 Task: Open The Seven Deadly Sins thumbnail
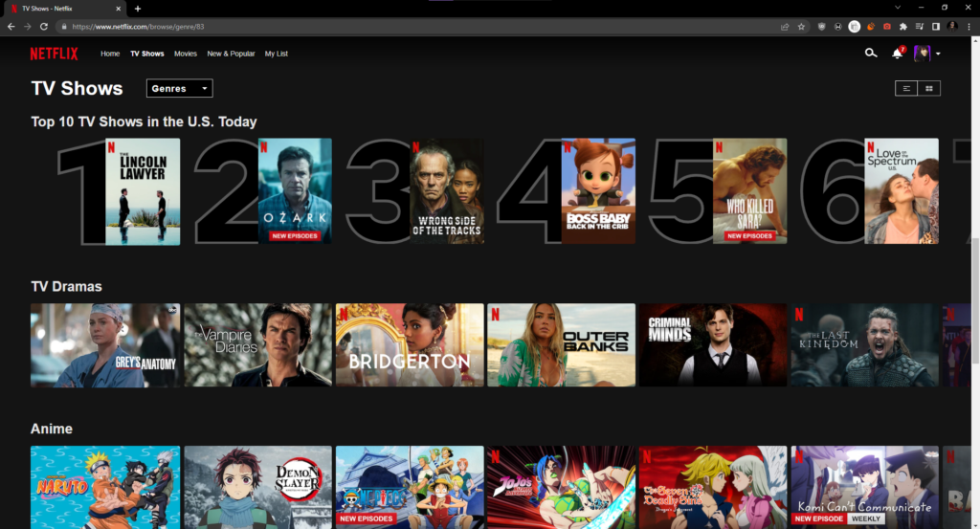pos(712,487)
